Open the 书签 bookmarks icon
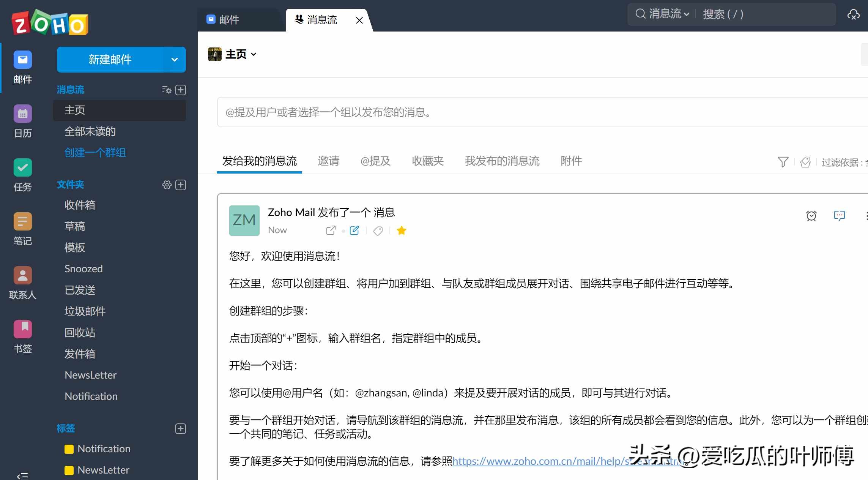Viewport: 868px width, 480px height. click(22, 329)
